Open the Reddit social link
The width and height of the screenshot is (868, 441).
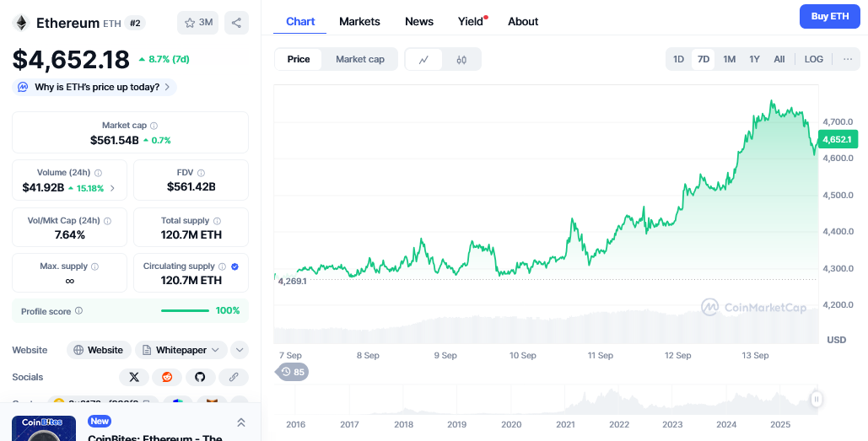coord(167,377)
